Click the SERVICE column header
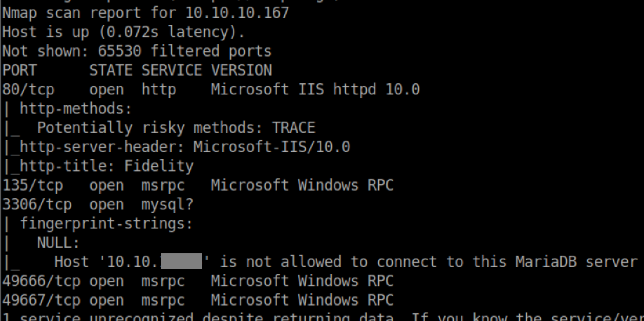 pyautogui.click(x=172, y=70)
